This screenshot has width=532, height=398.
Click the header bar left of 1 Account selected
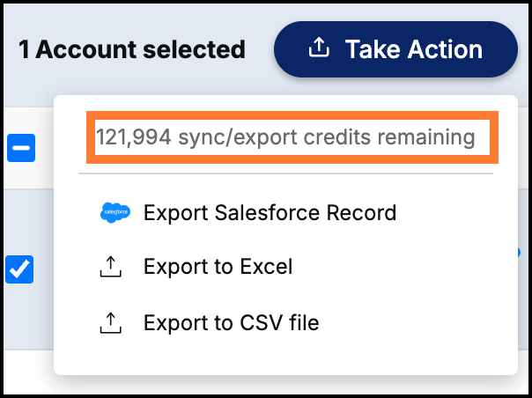[11, 49]
